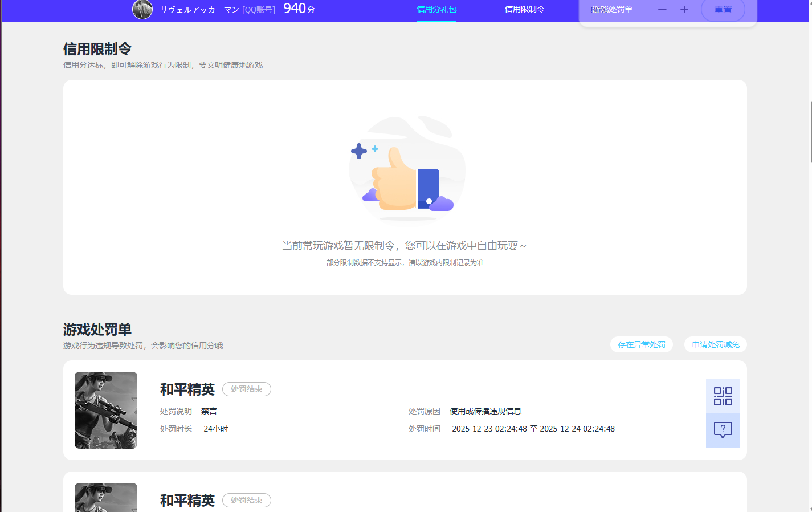Screen dimensions: 812x512
Task: Open 申请处罚减免 to request penalty reduction
Action: [715, 344]
